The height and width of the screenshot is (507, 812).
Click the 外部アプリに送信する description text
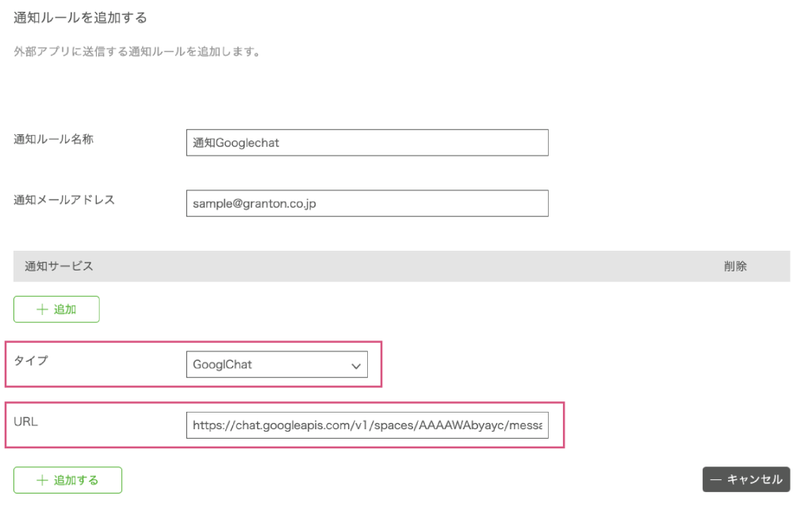coord(137,52)
